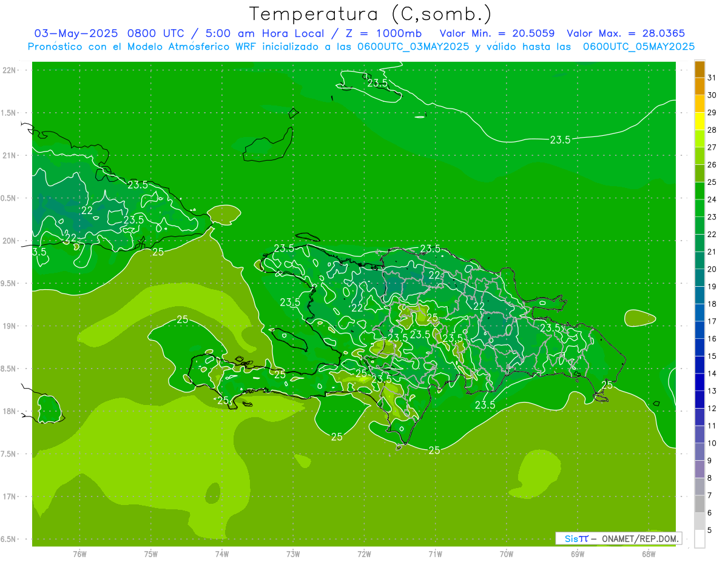728x562 pixels.
Task: Click the "1.5N" latitude axis label
Action: [x=9, y=113]
